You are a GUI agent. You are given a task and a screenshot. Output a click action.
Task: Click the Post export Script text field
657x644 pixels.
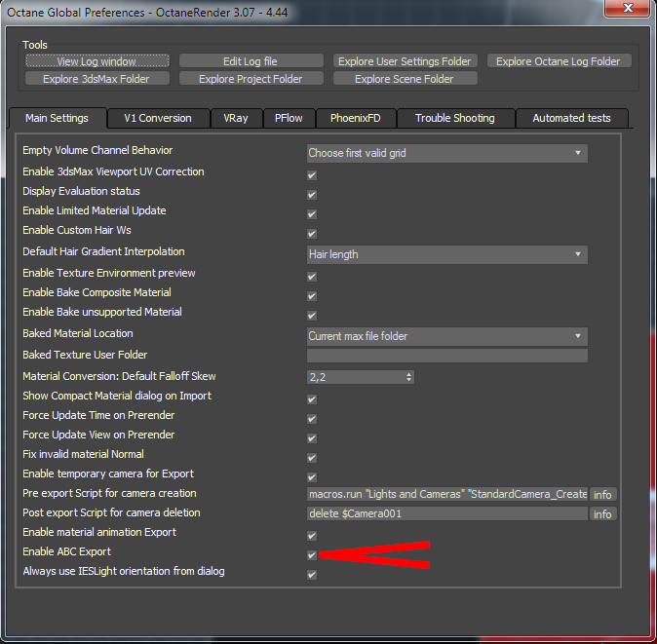[447, 513]
